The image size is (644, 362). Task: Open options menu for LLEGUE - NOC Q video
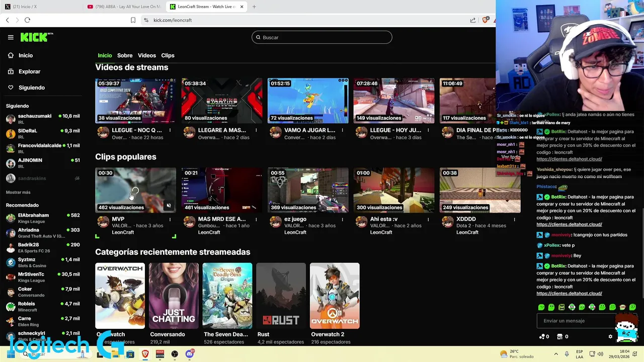coord(170,130)
